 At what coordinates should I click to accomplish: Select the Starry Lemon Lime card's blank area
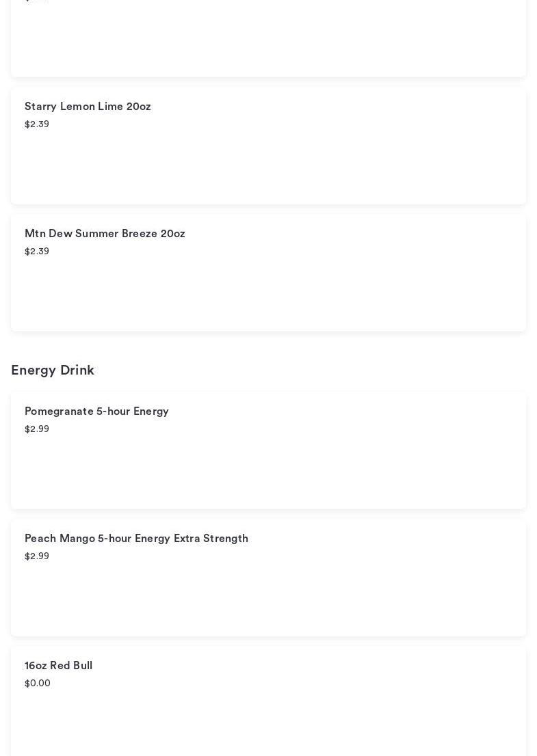(x=268, y=168)
